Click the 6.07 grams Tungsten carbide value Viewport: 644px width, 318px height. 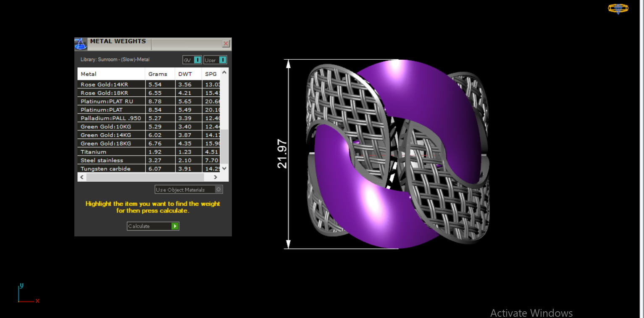pyautogui.click(x=155, y=169)
